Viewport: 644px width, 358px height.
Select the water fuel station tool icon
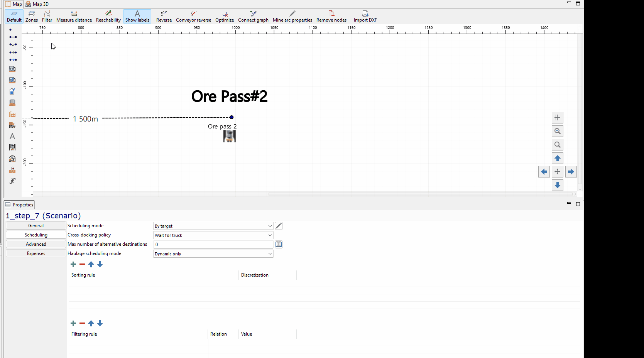click(12, 69)
